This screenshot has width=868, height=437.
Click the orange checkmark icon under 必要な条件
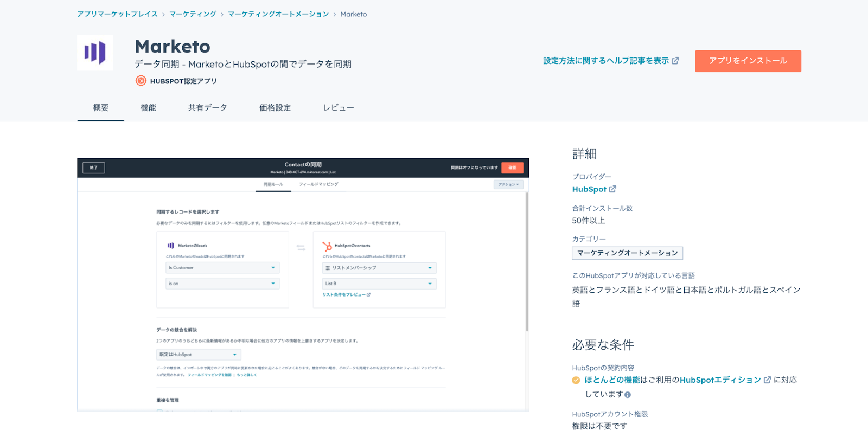pos(576,380)
